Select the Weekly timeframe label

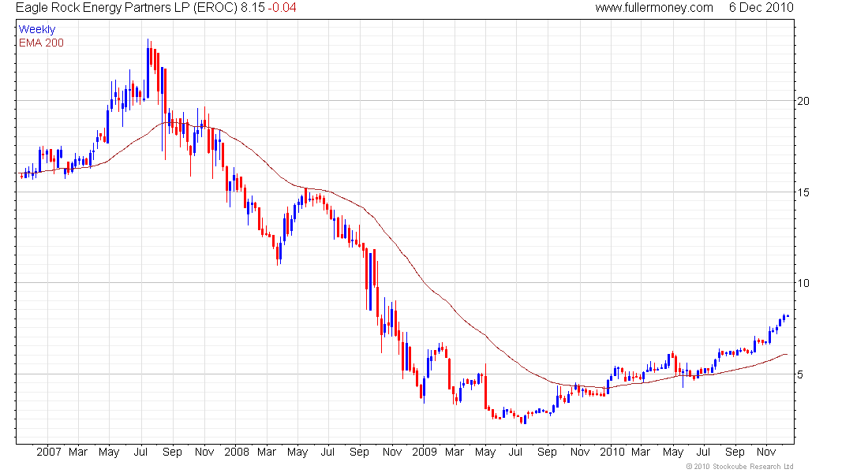coord(37,29)
